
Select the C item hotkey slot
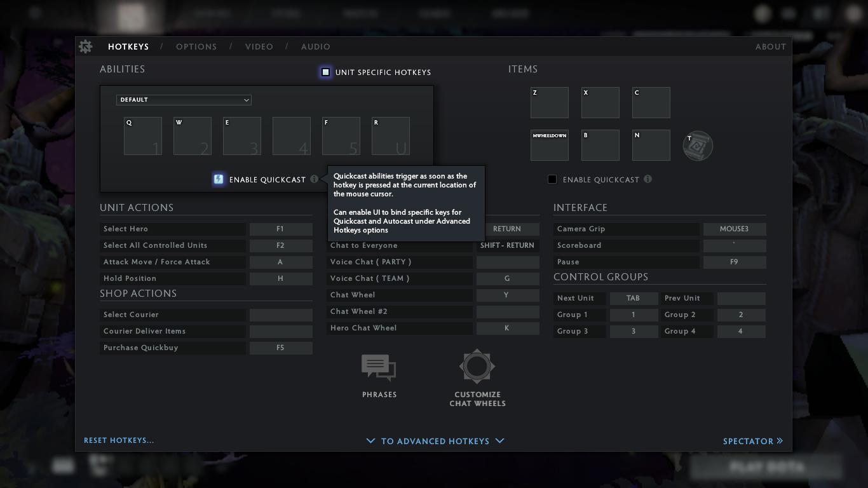pos(651,102)
